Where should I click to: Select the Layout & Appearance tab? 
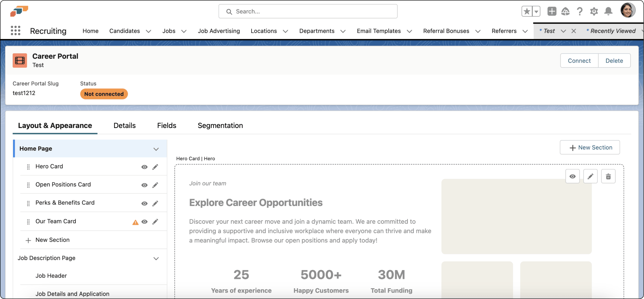[55, 126]
